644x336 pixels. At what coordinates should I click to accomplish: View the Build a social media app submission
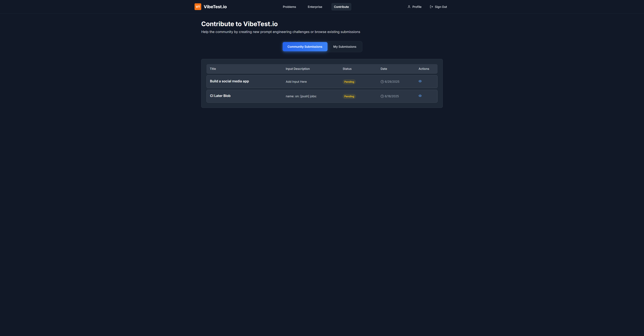pyautogui.click(x=420, y=81)
